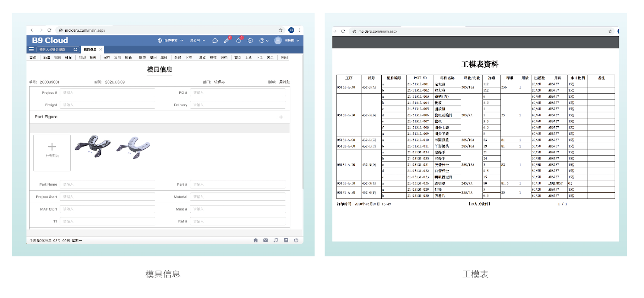Click 保存 in the toolbar
Screen dimensions: 644x298
pos(107,58)
